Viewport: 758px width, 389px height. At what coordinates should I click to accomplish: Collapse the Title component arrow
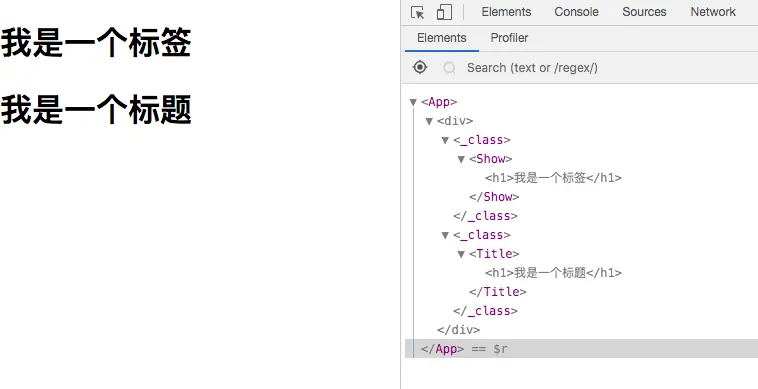tap(461, 254)
